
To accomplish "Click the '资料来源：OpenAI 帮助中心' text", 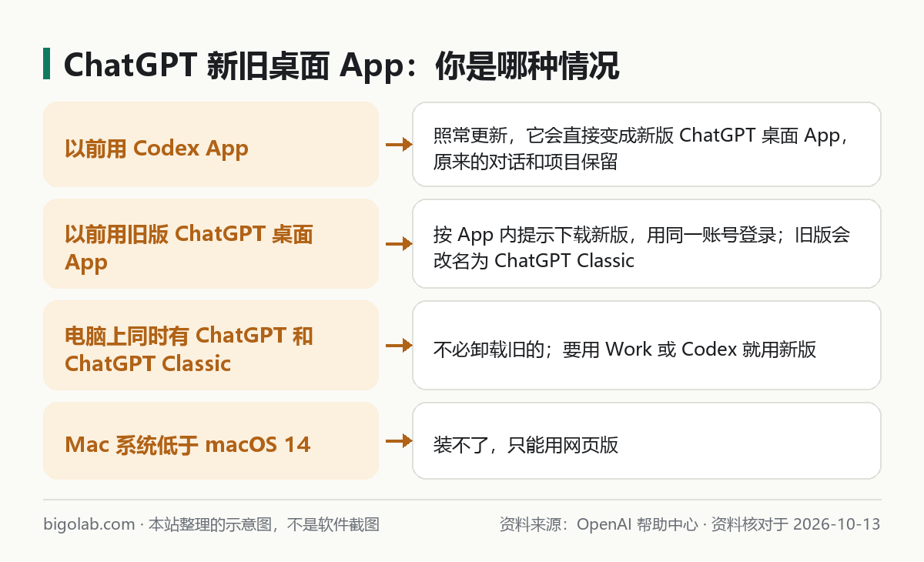I will pos(598,525).
